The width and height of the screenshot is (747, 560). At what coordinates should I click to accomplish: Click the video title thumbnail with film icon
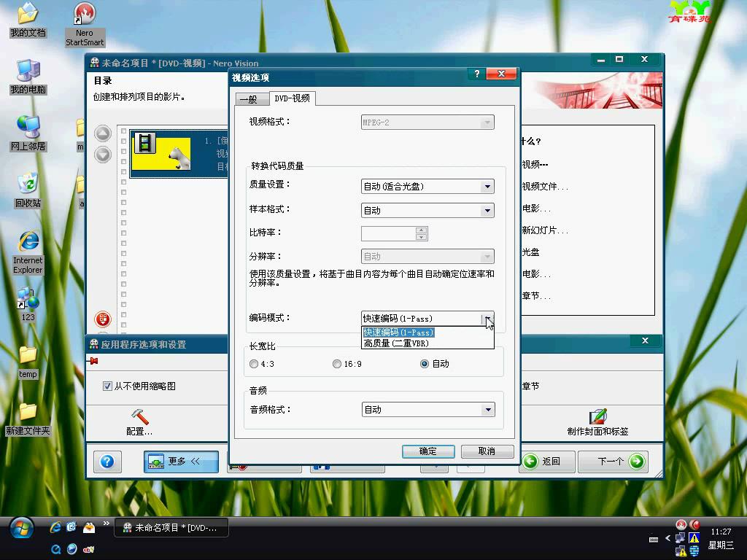pos(162,152)
